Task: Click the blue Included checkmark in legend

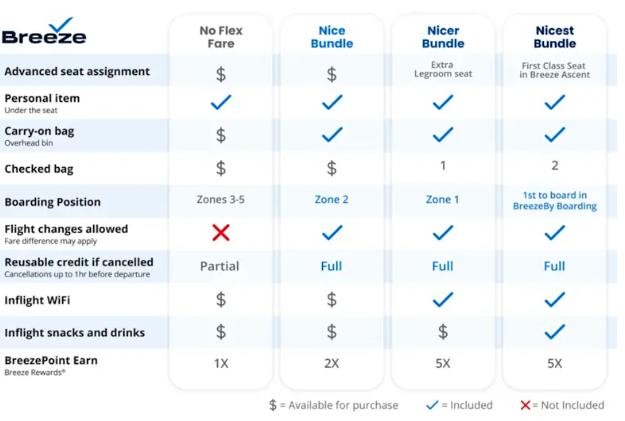Action: 433,404
